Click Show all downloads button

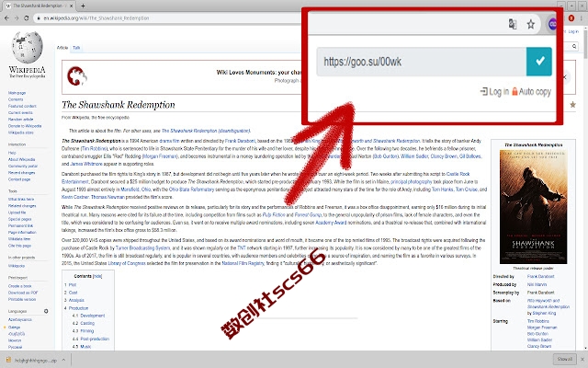click(x=564, y=359)
